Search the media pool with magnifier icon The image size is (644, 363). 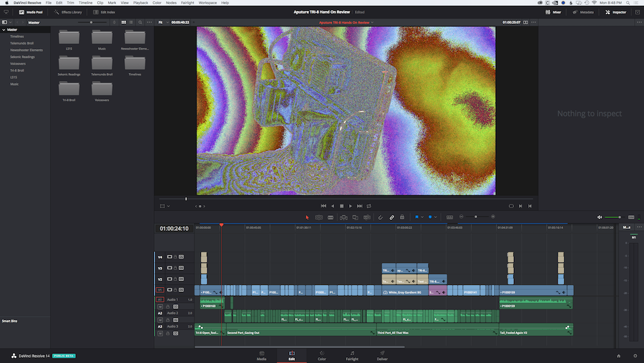click(x=141, y=23)
